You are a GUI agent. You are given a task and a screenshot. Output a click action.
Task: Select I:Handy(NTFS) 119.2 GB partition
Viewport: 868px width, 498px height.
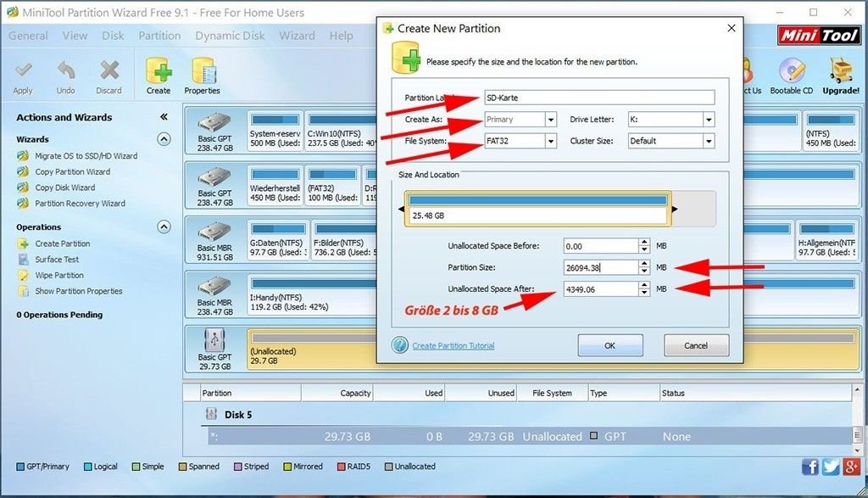(313, 294)
